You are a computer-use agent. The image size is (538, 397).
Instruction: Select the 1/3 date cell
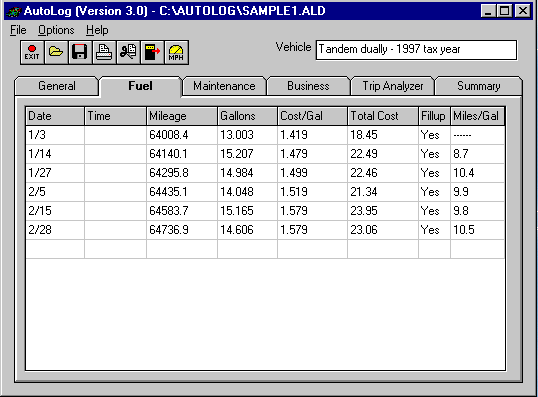[55, 135]
